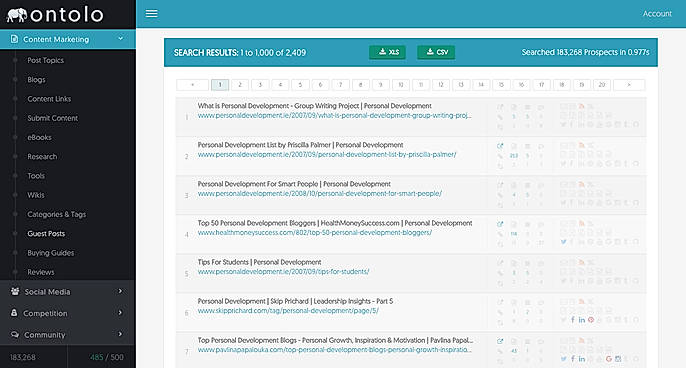This screenshot has width=686, height=368.
Task: Click Twitter icon in Top 50 Bloggers row
Action: (564, 242)
